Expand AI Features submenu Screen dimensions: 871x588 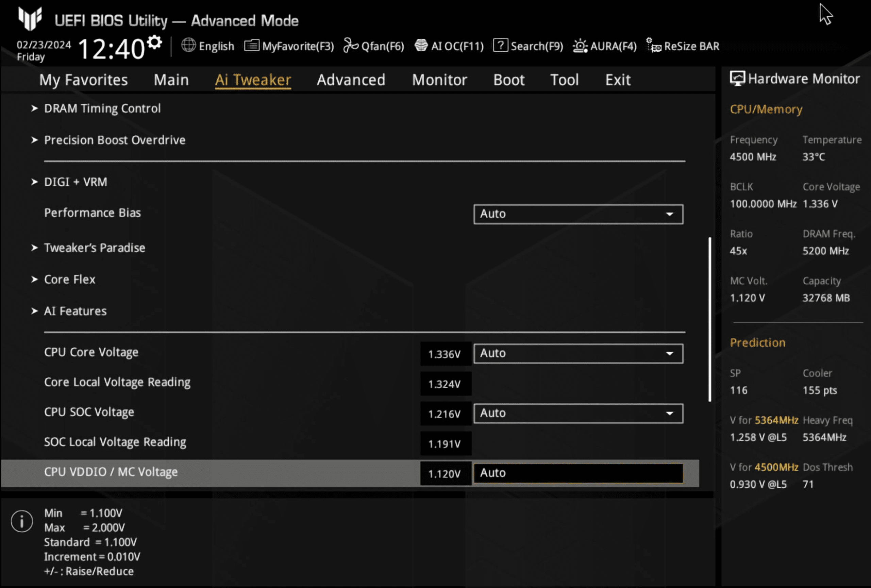75,311
